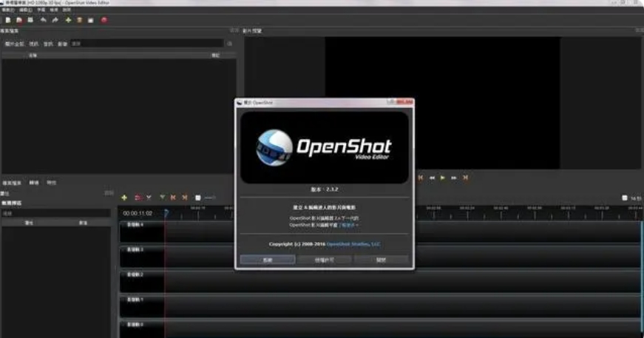Switch to the Project Files tab

[x=12, y=183]
